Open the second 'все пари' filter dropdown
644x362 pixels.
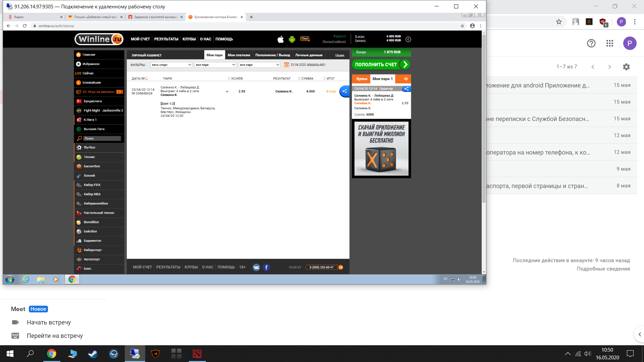[x=259, y=65]
